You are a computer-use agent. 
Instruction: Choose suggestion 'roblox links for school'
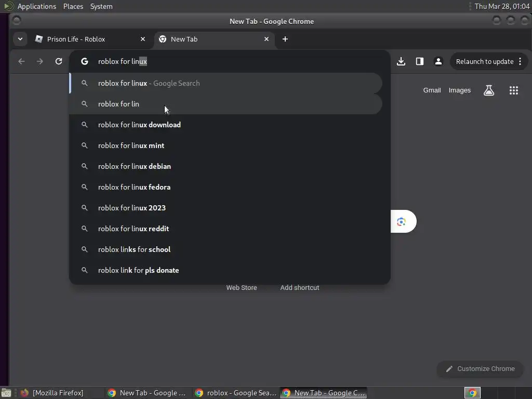tap(226, 249)
